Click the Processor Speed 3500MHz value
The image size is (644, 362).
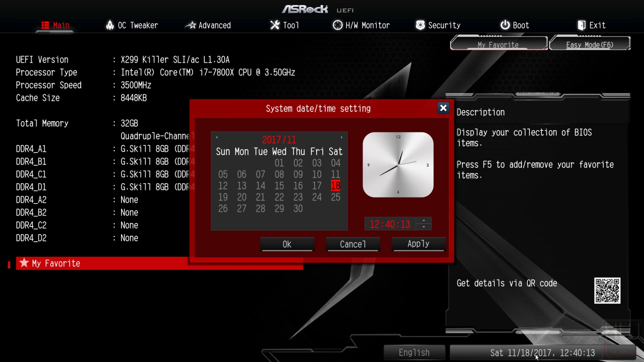[136, 85]
